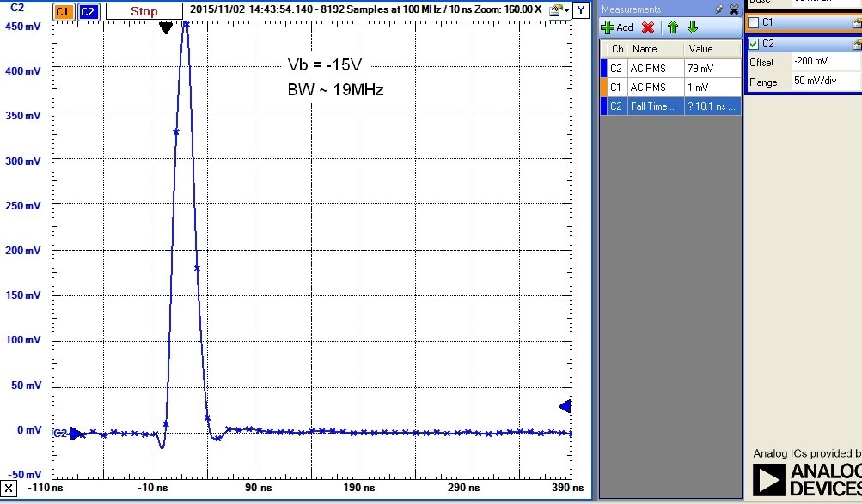
Task: Select the C2 Fall Time measurement row
Action: click(669, 106)
